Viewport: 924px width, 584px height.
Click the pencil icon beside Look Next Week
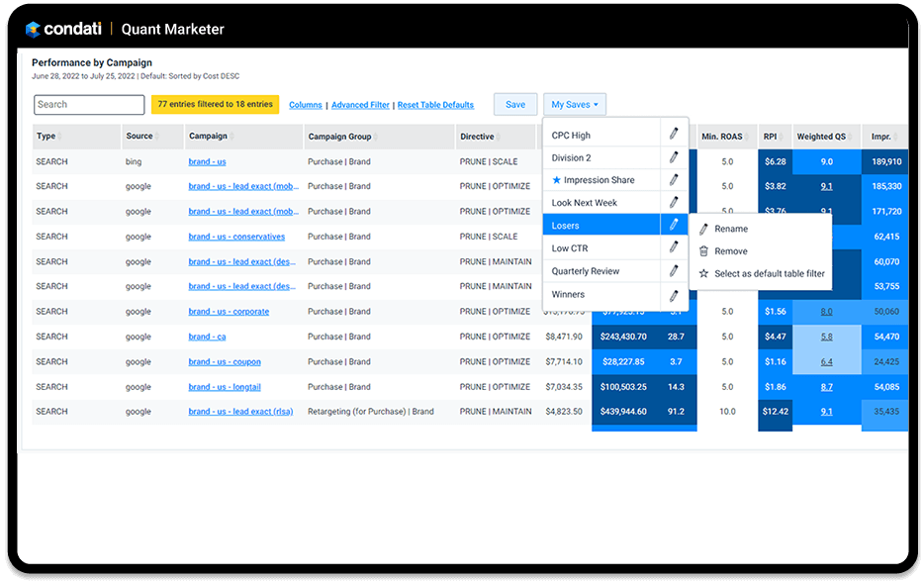(674, 202)
